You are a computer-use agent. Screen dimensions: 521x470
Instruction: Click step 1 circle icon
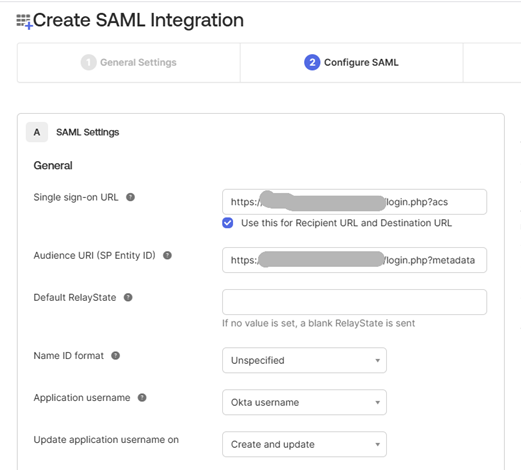click(88, 62)
